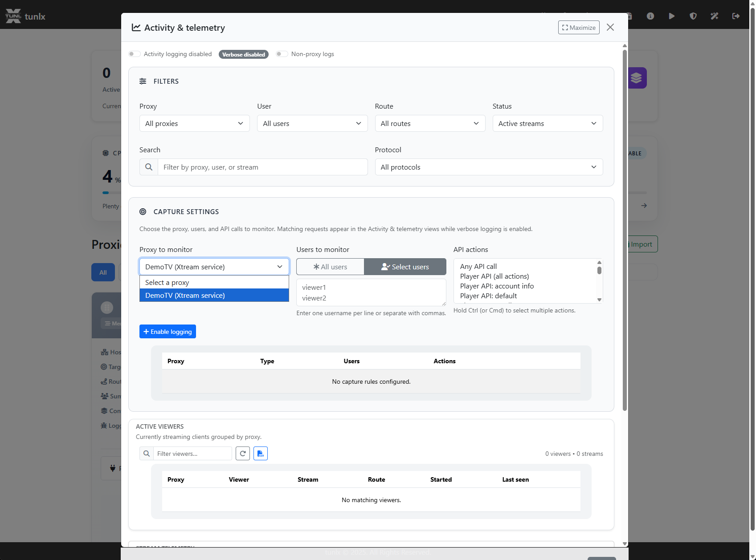Image resolution: width=756 pixels, height=560 pixels.
Task: Click the logout icon in top bar
Action: click(736, 16)
